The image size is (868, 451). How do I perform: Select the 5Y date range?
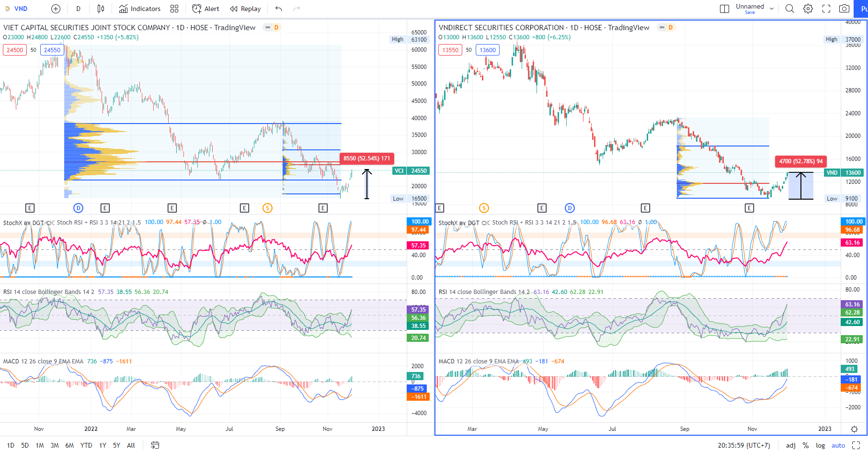(116, 445)
